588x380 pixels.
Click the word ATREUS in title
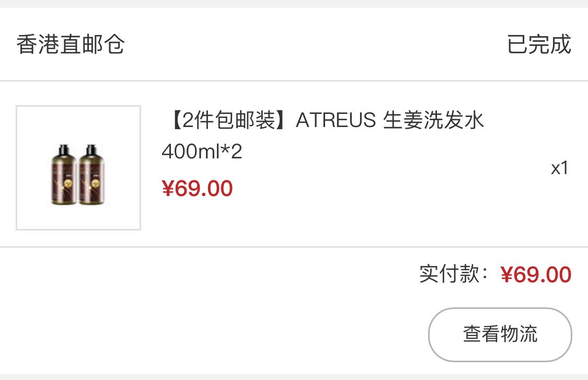pyautogui.click(x=336, y=120)
